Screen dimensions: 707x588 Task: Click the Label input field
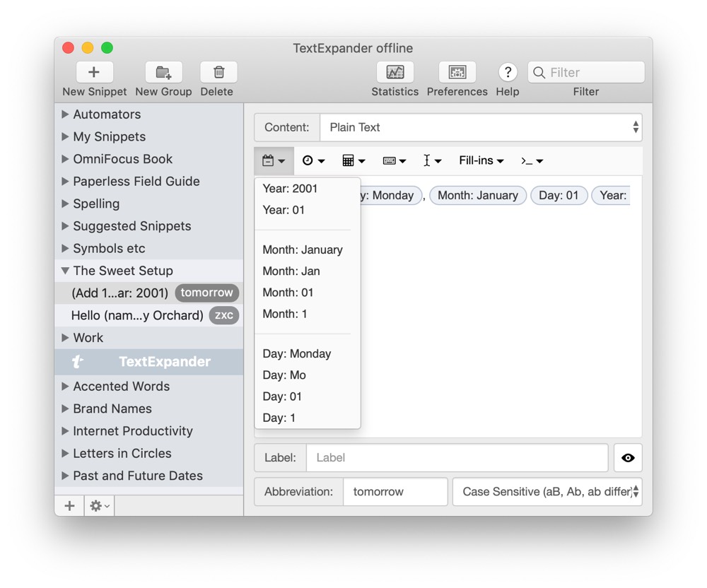point(457,458)
